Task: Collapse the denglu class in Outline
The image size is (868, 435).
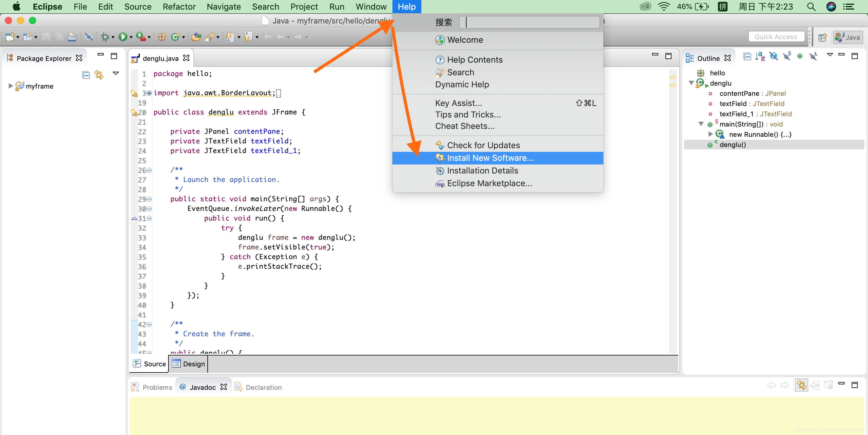Action: (x=691, y=83)
